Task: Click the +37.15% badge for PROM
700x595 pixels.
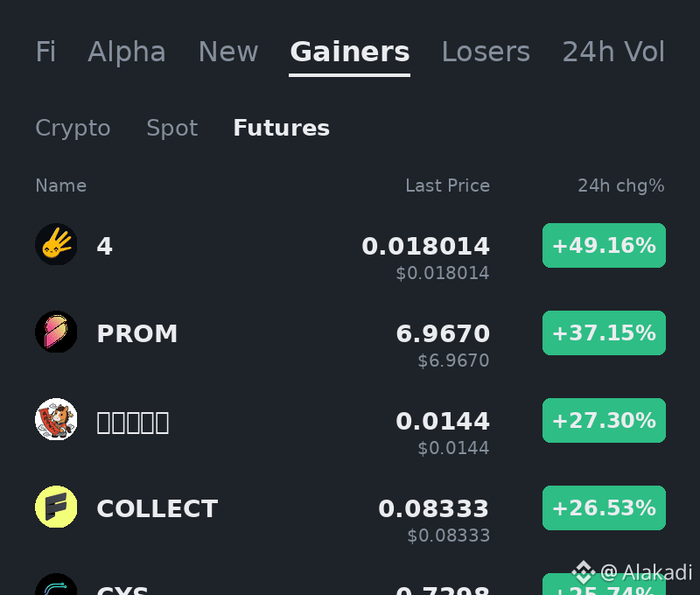Action: point(604,333)
